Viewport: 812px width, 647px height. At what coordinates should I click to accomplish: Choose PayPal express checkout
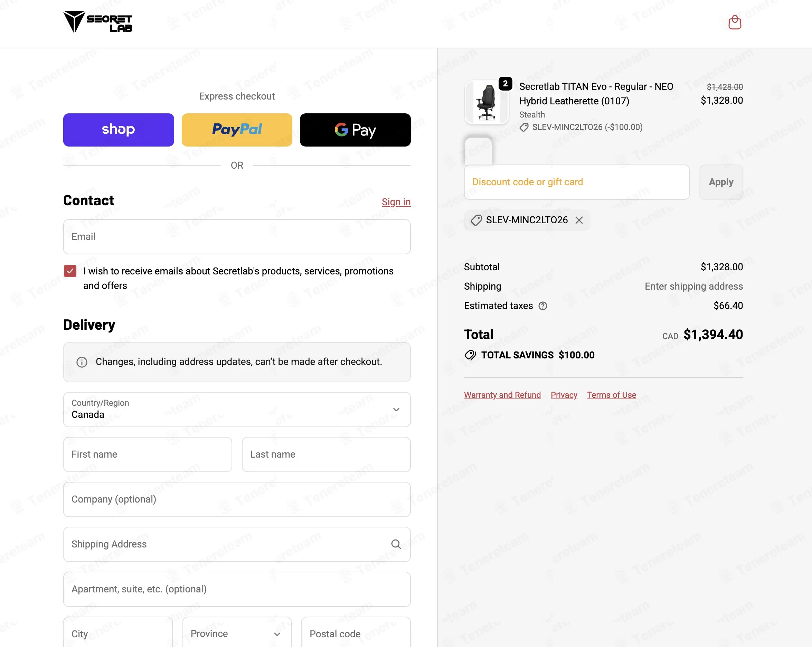(x=237, y=130)
